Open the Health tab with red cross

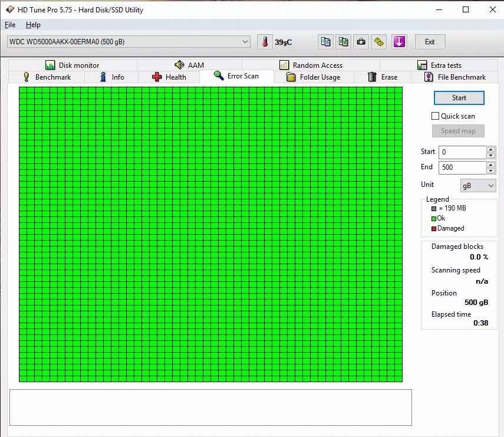169,77
